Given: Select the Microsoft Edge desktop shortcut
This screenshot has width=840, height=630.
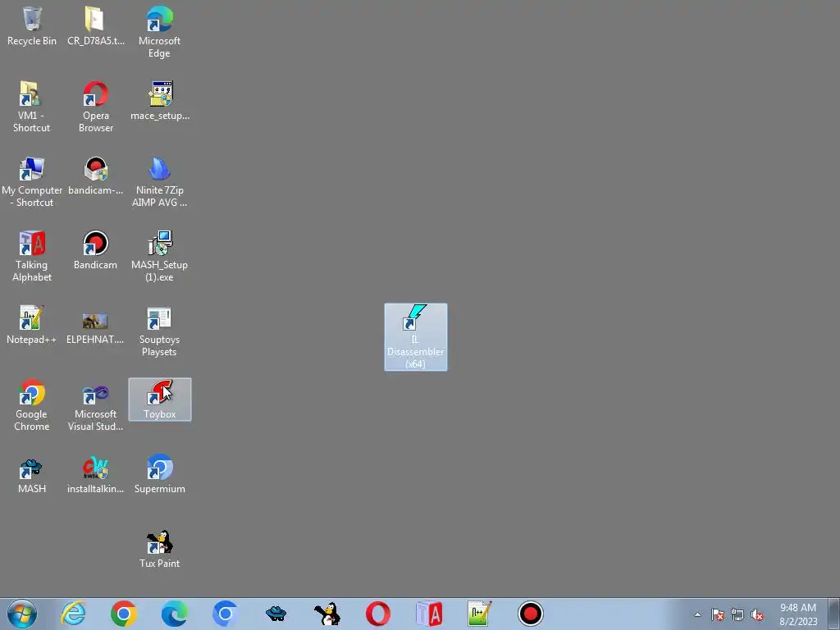Looking at the screenshot, I should tap(159, 32).
